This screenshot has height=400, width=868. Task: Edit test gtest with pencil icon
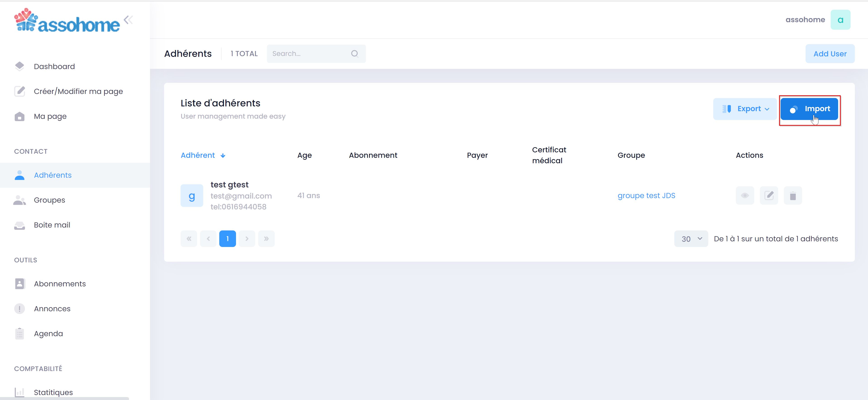769,195
